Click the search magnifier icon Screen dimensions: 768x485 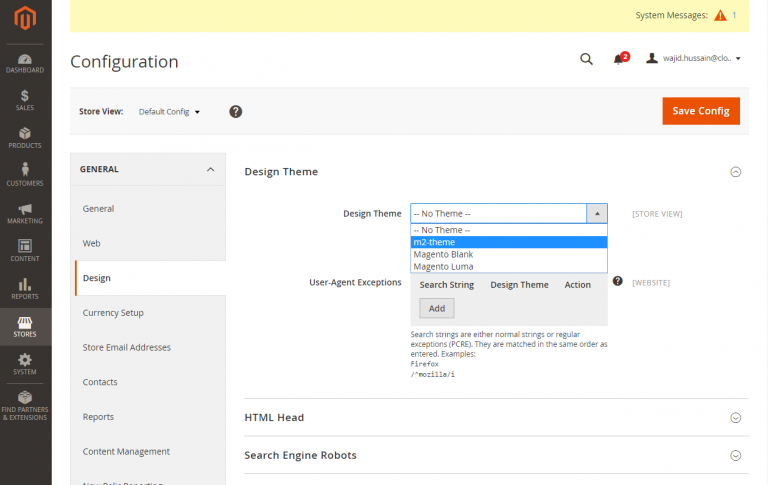pos(586,59)
